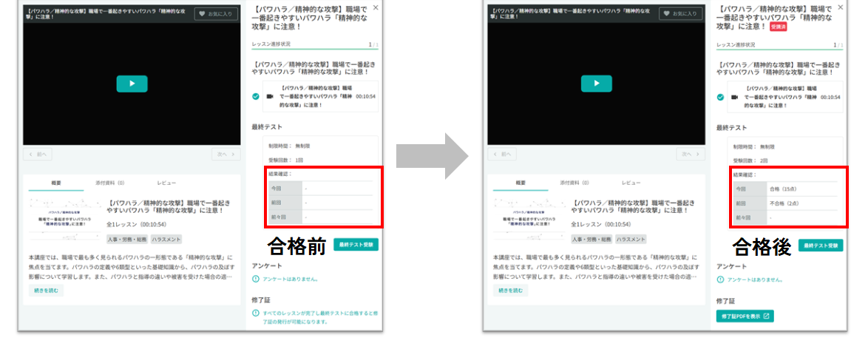Image resolution: width=868 pixels, height=349 pixels.
Task: Click 次へ button in the right screenshot
Action: (691, 154)
